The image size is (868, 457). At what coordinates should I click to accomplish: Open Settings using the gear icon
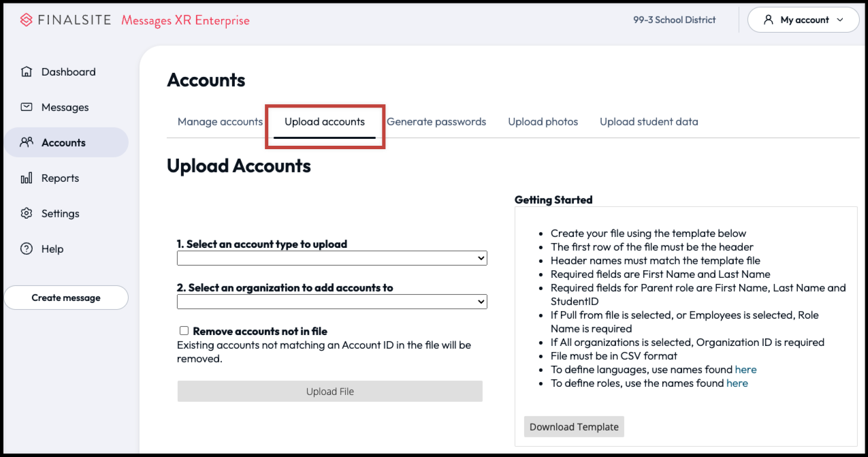[27, 213]
